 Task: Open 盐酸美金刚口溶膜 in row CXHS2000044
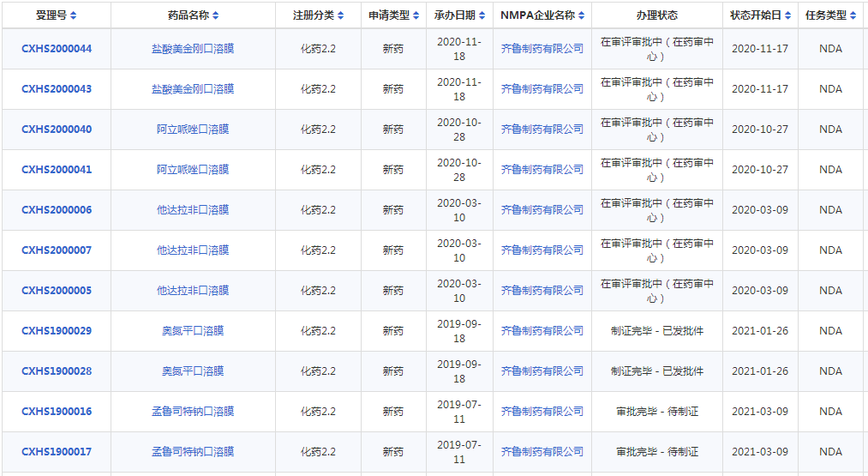(193, 49)
